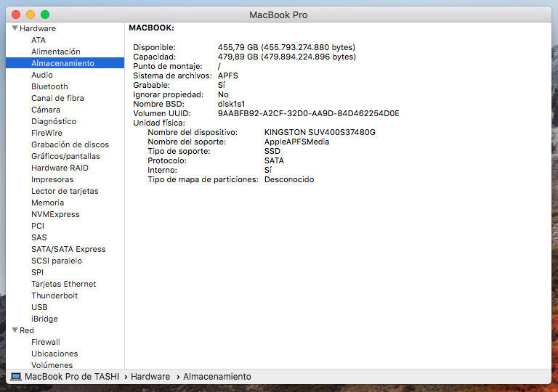Image resolution: width=558 pixels, height=392 pixels.
Task: Click the Desconocido partition map value
Action: [x=289, y=179]
